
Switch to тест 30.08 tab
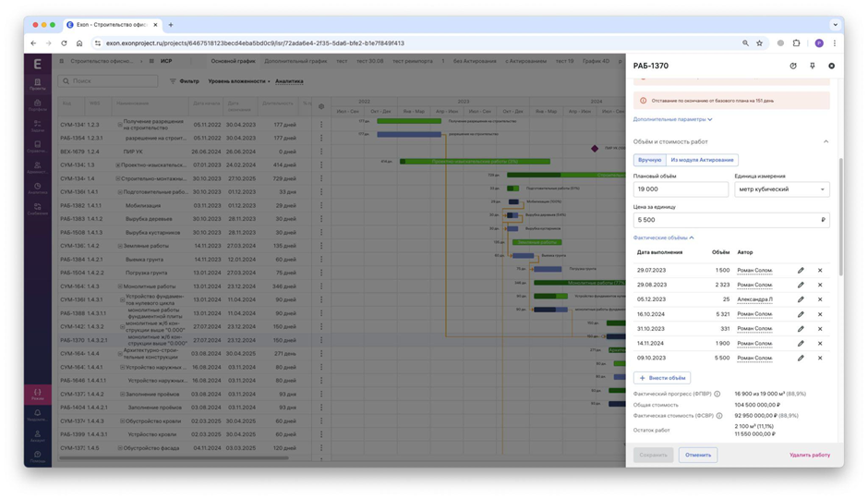click(x=369, y=61)
